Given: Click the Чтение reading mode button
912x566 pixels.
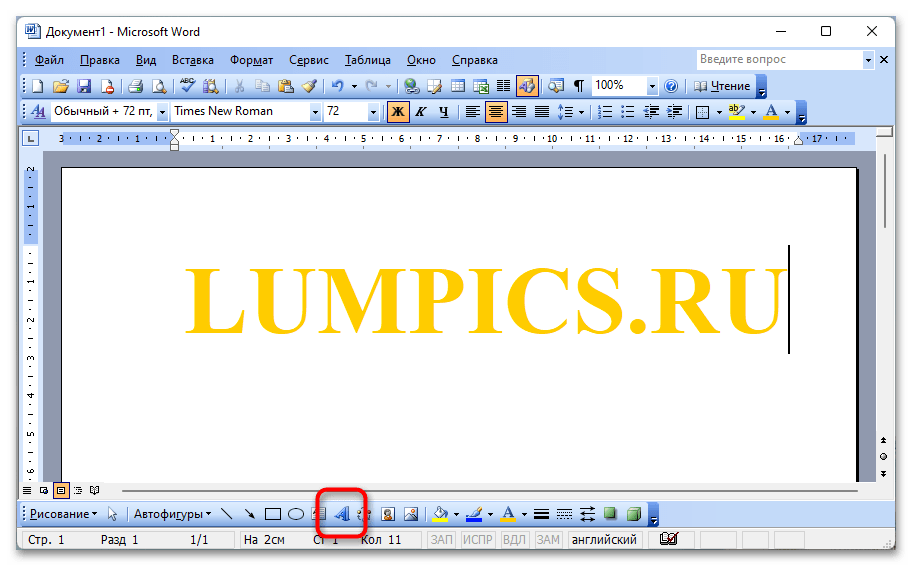Looking at the screenshot, I should click(721, 86).
